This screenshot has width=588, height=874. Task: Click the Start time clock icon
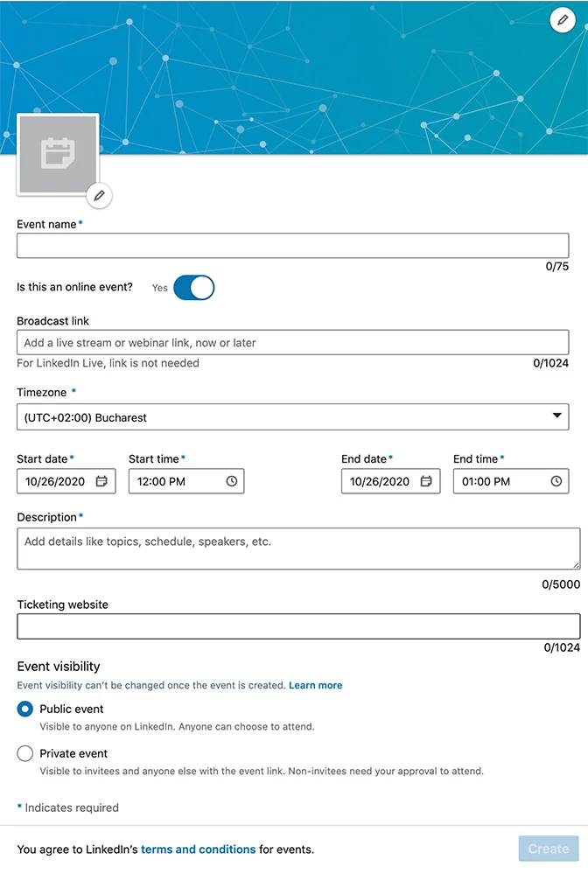(232, 481)
